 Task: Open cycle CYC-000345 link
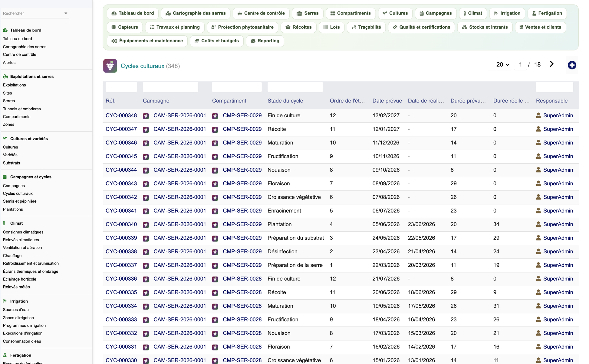pos(121,156)
